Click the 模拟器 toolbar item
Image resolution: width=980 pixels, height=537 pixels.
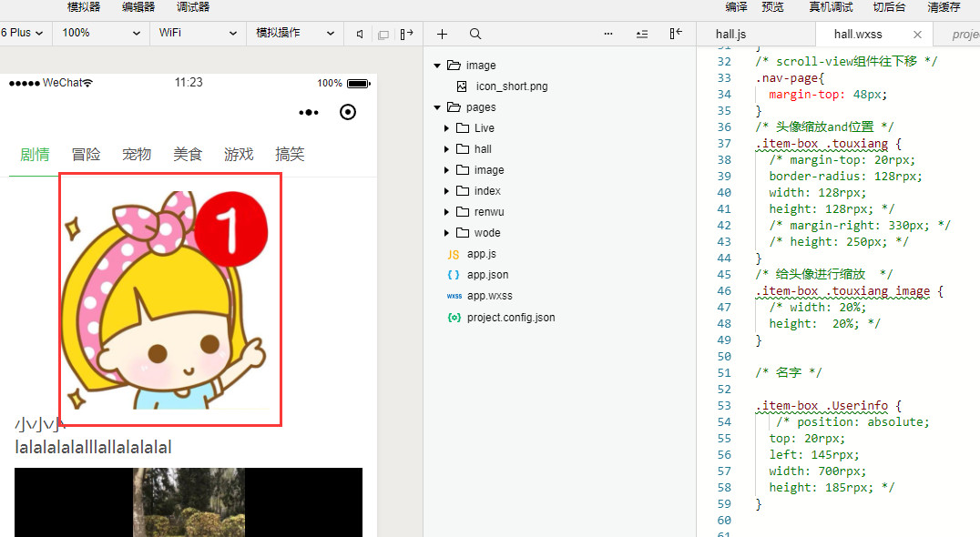84,7
